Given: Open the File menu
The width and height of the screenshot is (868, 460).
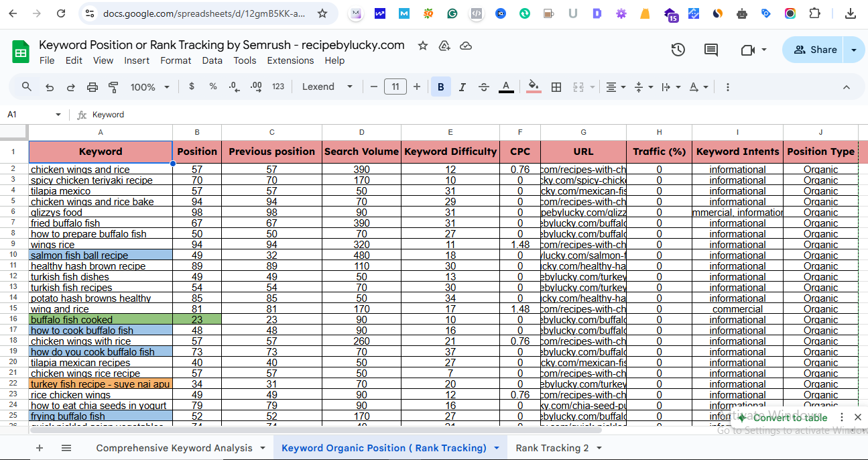Looking at the screenshot, I should (47, 60).
